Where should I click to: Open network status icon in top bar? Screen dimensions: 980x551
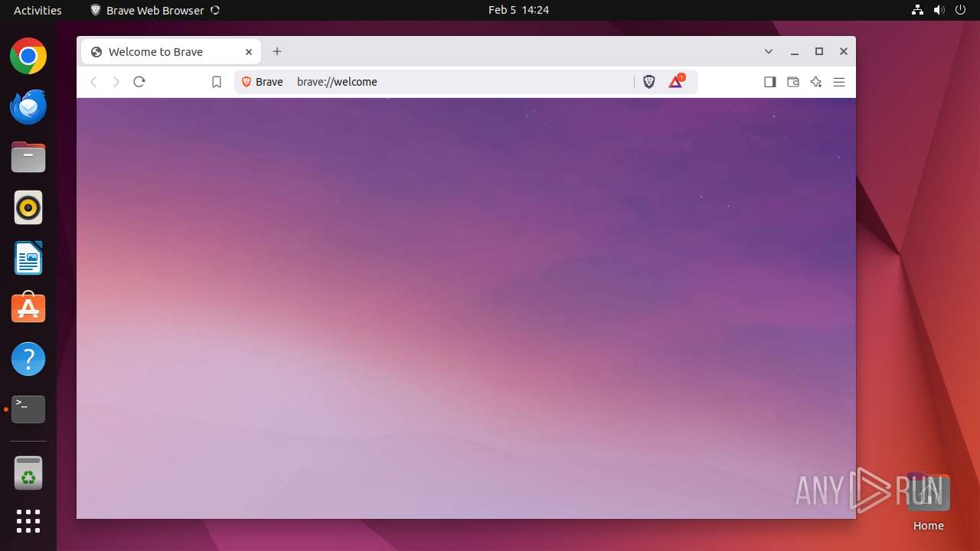pyautogui.click(x=917, y=10)
